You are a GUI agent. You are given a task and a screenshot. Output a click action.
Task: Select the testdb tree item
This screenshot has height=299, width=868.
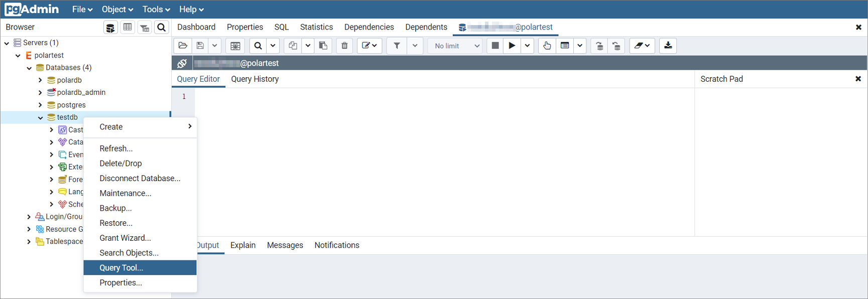[x=67, y=117]
